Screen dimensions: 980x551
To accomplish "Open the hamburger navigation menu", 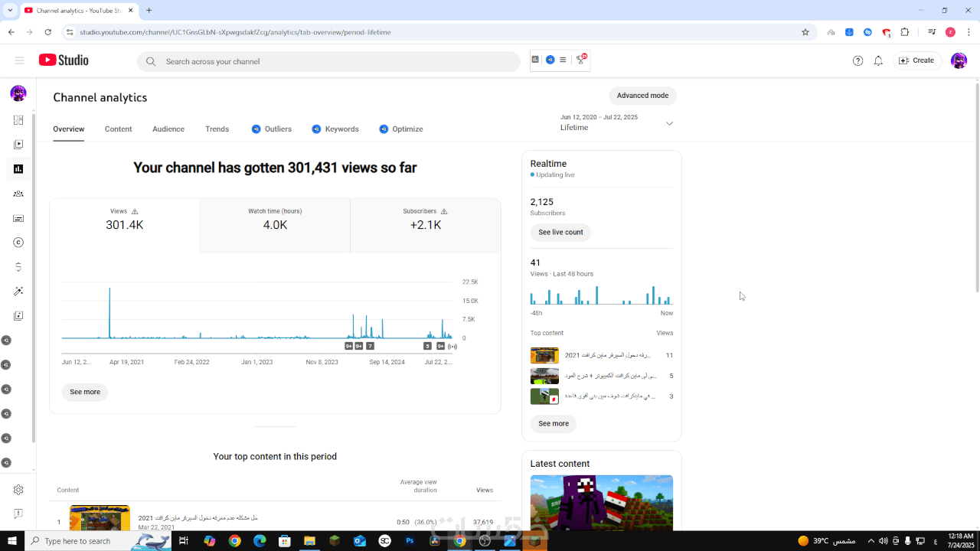I will (x=19, y=60).
